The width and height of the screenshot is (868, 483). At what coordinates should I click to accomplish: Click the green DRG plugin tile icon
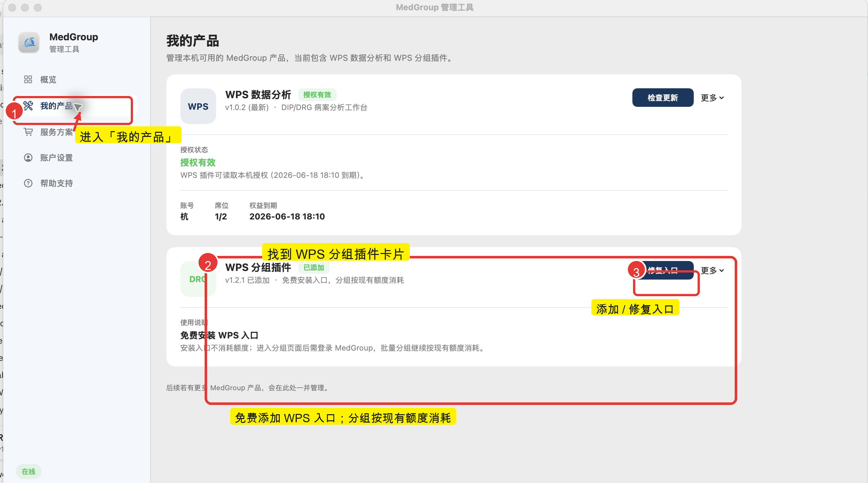point(198,279)
